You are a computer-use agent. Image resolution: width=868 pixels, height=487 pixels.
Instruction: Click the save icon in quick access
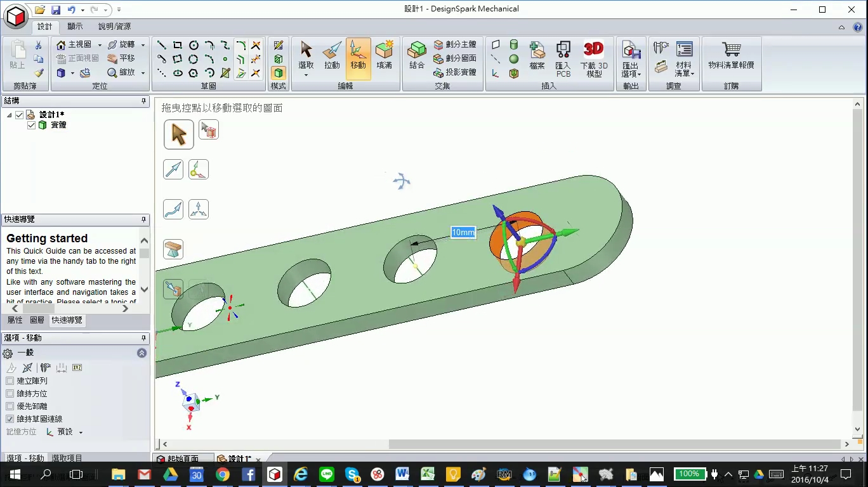tap(56, 10)
